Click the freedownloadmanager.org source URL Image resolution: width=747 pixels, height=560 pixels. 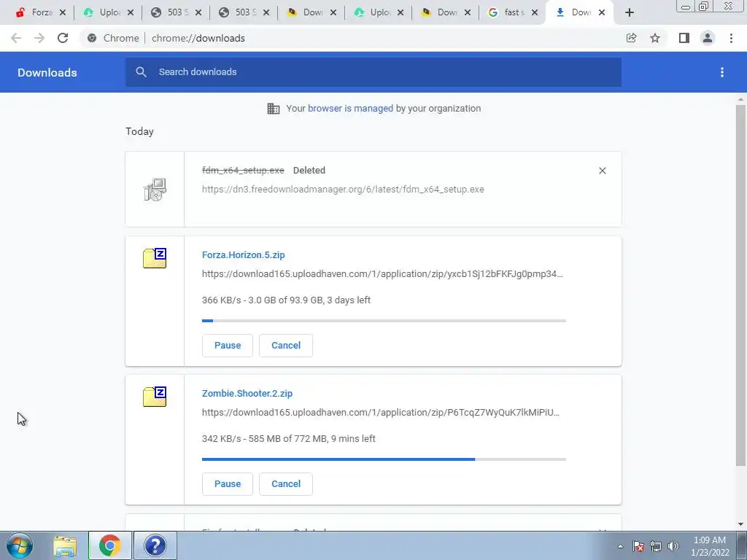[x=343, y=189]
